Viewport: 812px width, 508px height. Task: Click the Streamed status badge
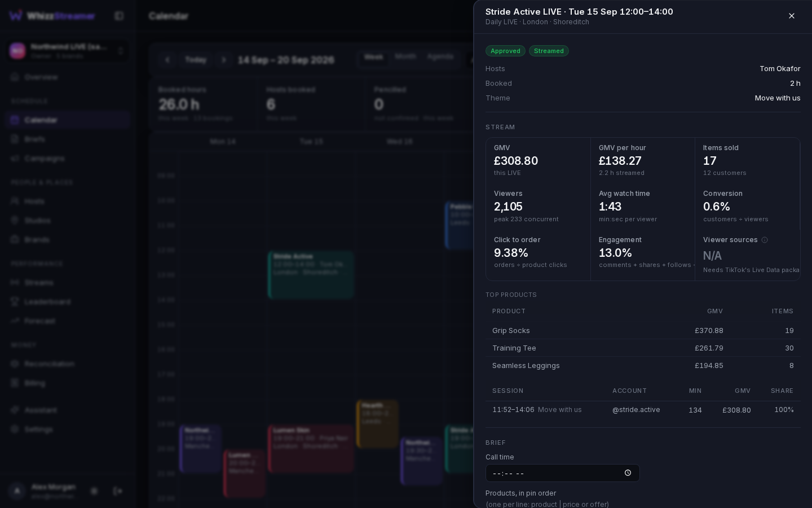pos(549,51)
